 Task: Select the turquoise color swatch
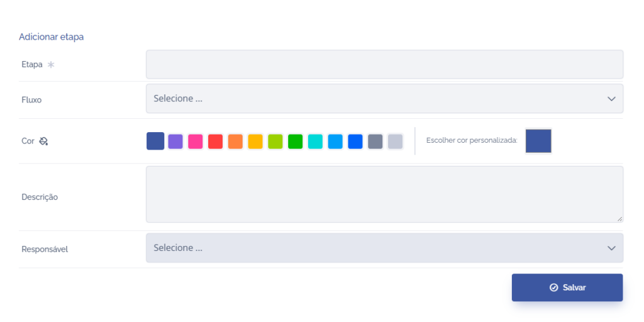pos(315,142)
